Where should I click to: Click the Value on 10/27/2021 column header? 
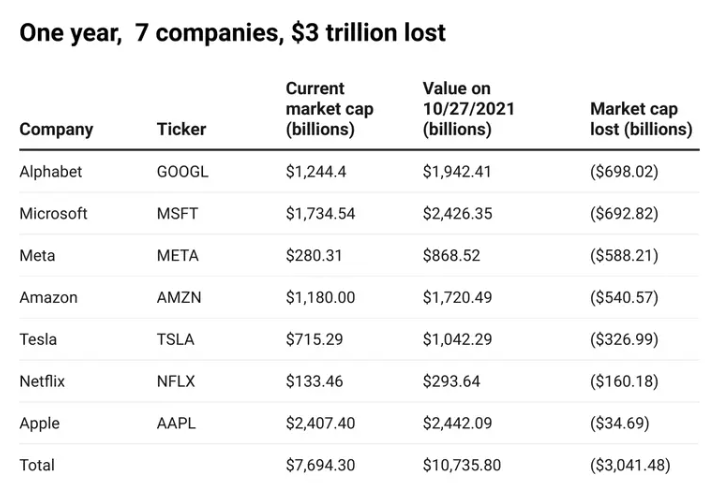pyautogui.click(x=468, y=109)
